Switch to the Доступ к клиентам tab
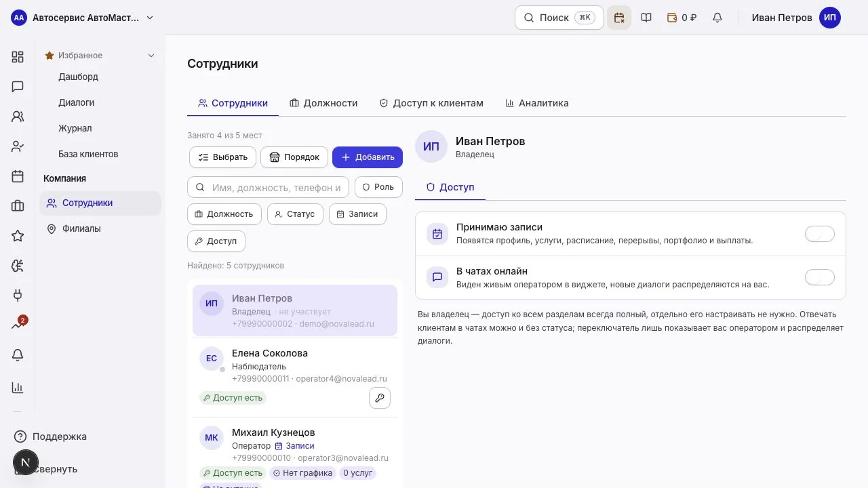The height and width of the screenshot is (488, 868). pos(431,103)
